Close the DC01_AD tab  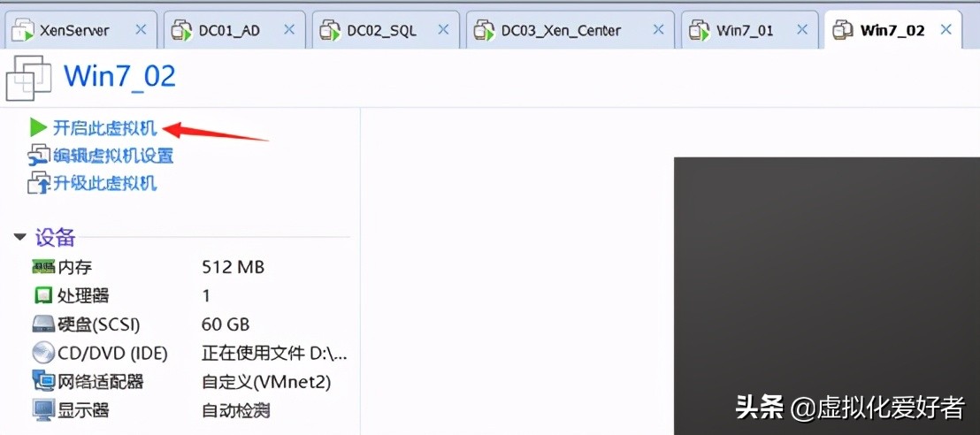pyautogui.click(x=288, y=29)
